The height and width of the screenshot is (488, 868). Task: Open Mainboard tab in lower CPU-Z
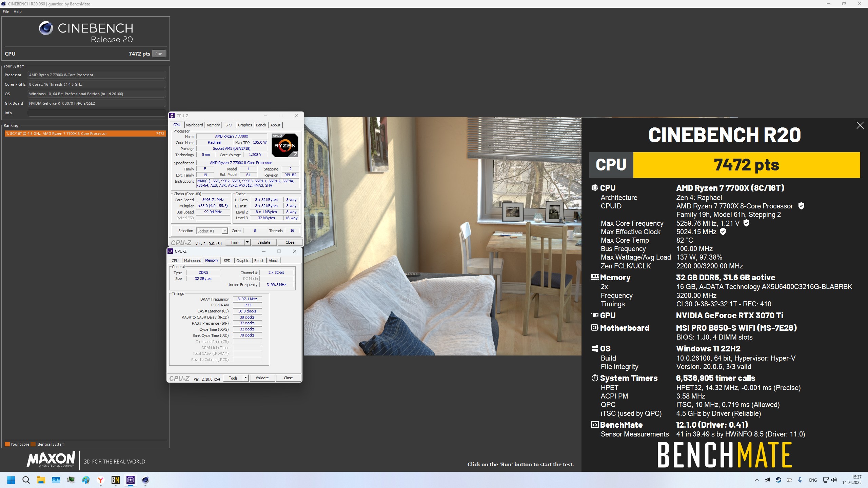click(193, 261)
